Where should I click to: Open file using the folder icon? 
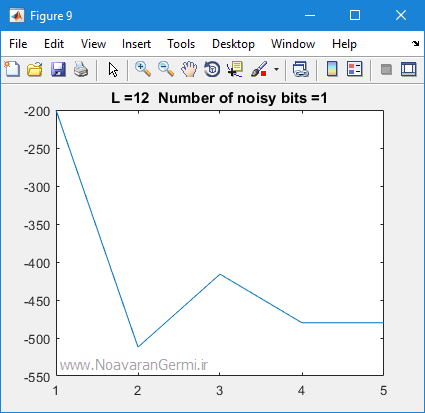coord(35,69)
